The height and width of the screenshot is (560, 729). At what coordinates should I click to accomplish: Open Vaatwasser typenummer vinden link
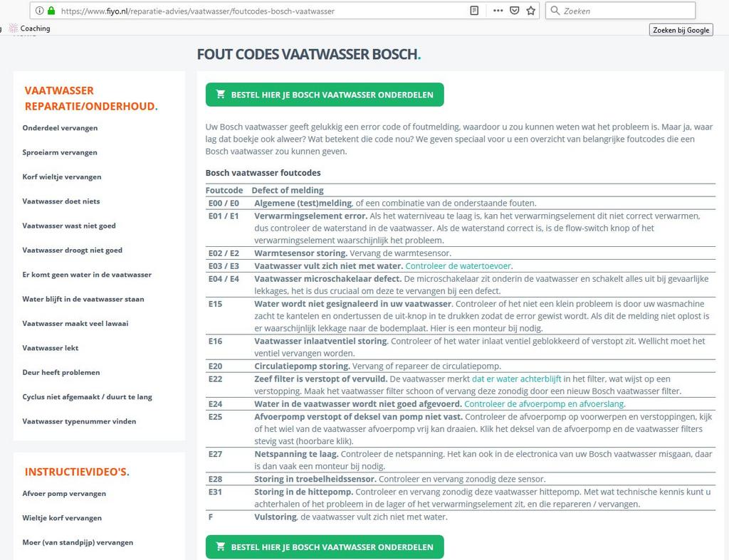pos(79,421)
